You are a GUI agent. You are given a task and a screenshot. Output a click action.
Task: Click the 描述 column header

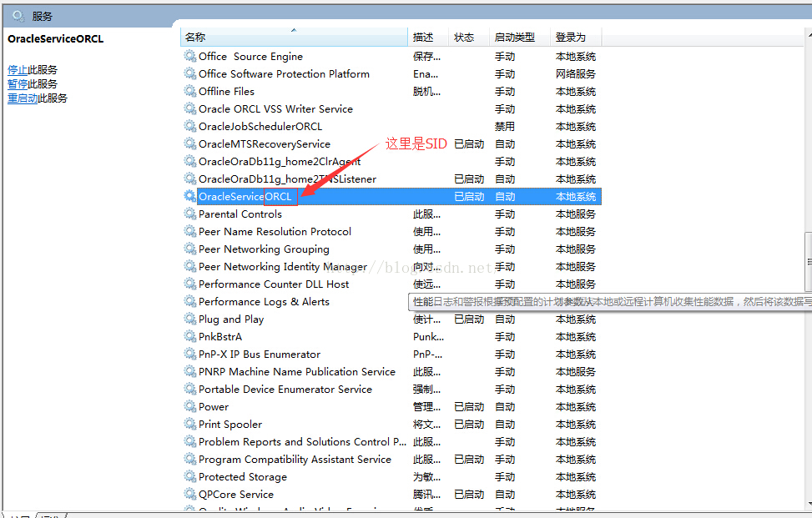point(428,38)
